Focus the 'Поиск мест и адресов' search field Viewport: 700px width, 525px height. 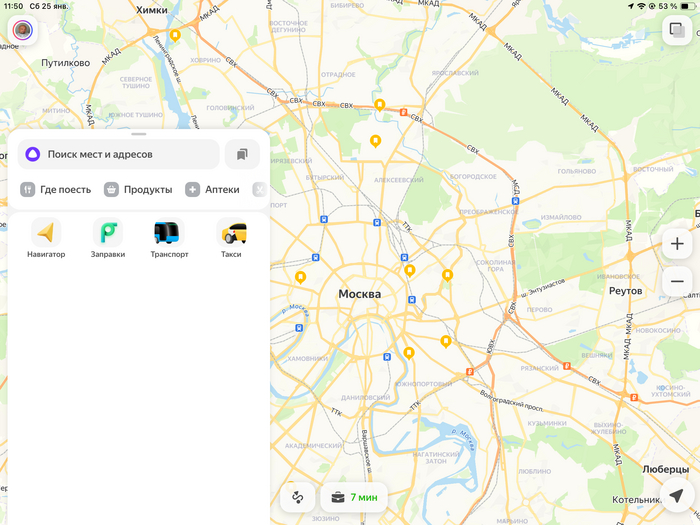118,154
